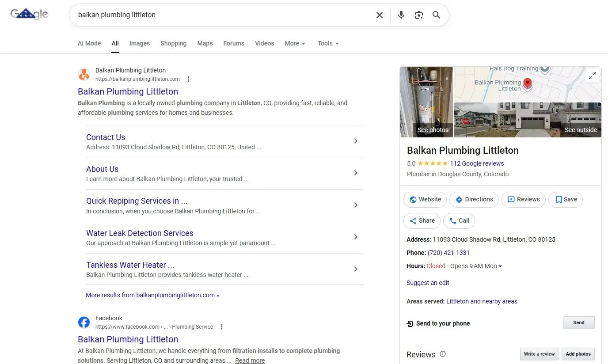Switch to Maps tab
608x364 pixels.
205,43
